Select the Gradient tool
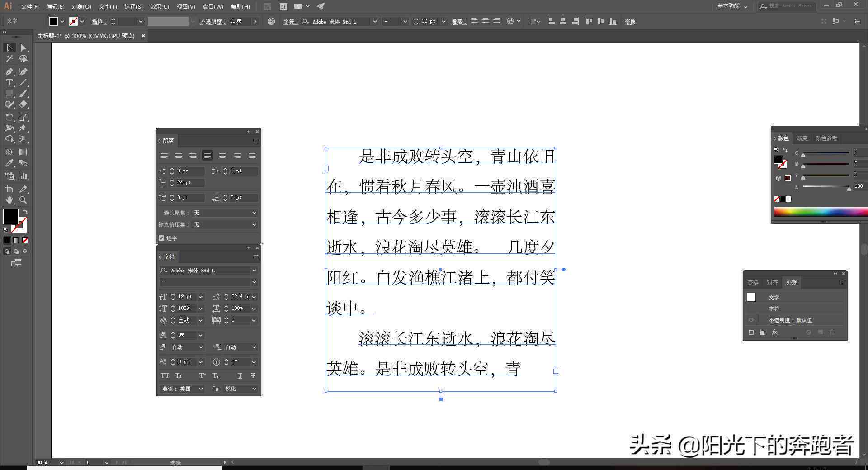Image resolution: width=868 pixels, height=470 pixels. point(24,152)
